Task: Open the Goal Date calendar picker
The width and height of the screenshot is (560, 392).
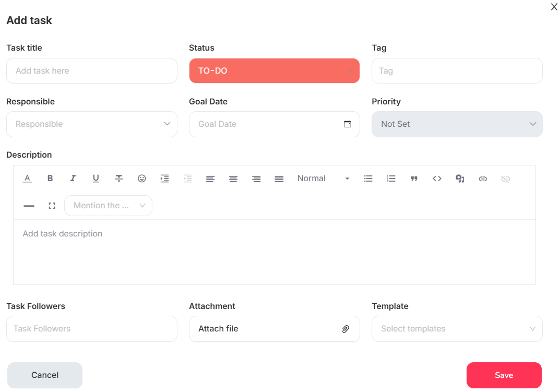Action: [347, 124]
